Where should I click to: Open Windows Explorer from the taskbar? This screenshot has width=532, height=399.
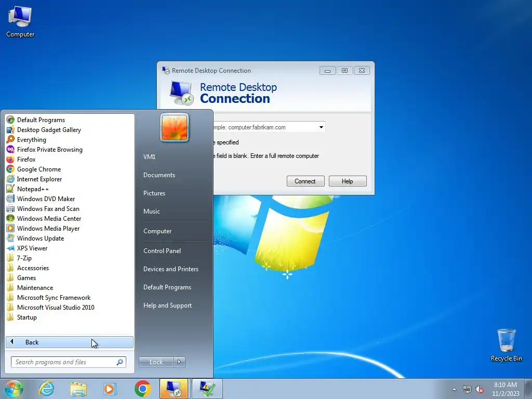click(x=78, y=389)
